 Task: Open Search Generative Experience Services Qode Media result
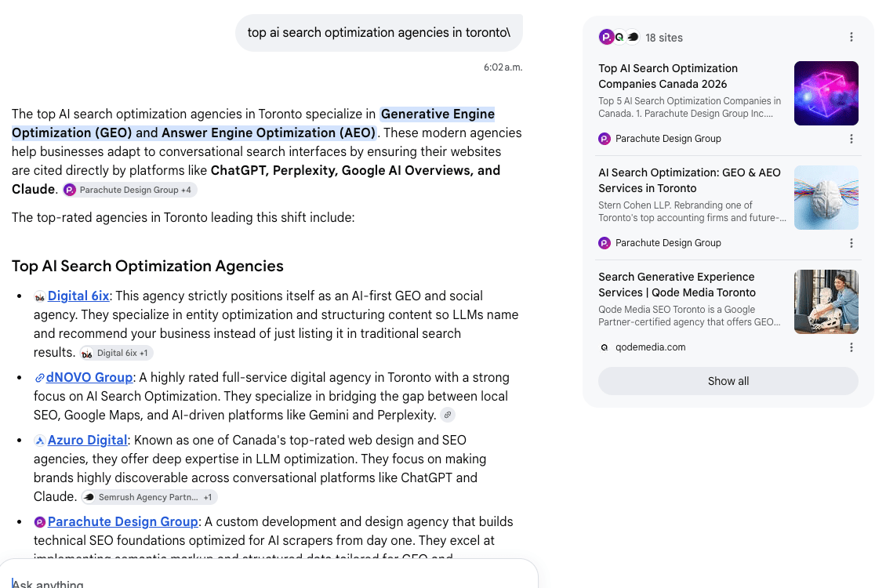click(677, 285)
